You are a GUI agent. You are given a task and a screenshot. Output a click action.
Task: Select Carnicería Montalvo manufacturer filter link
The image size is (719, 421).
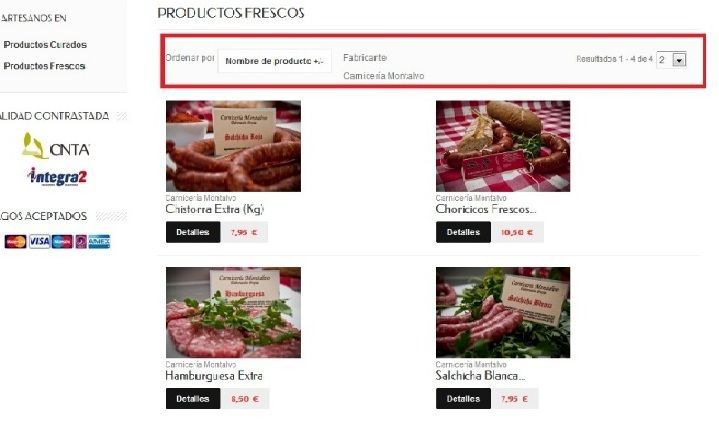[x=383, y=76]
